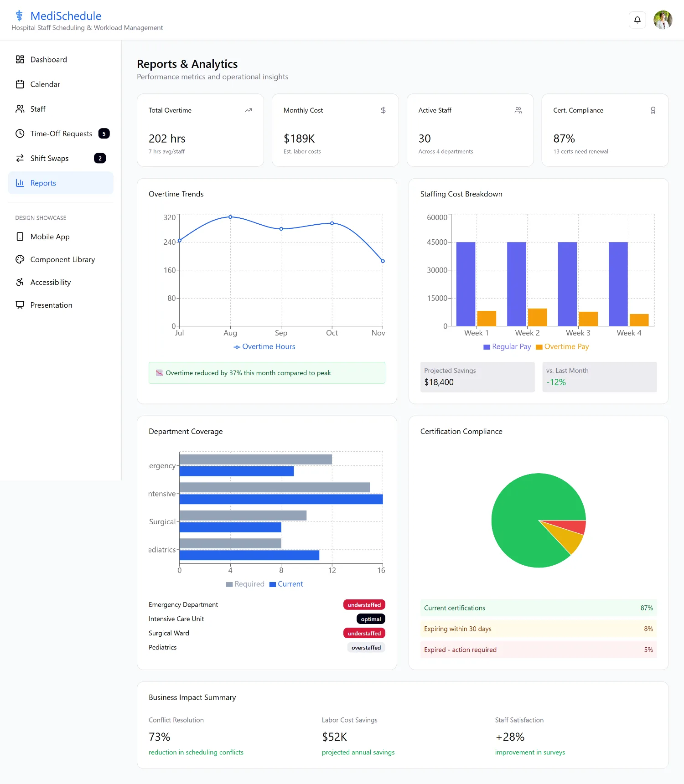This screenshot has width=684, height=784.
Task: Click the Accessibility icon in the sidebar
Action: 20,282
